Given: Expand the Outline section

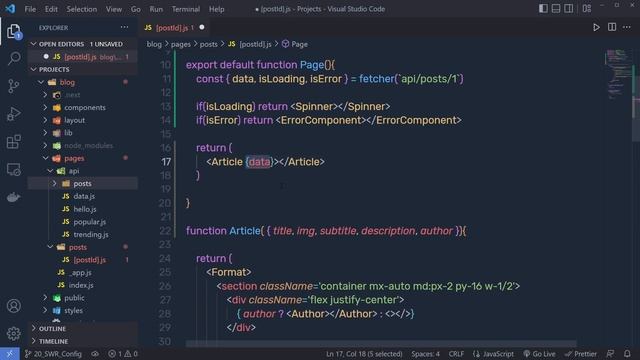Looking at the screenshot, I should coord(82,328).
